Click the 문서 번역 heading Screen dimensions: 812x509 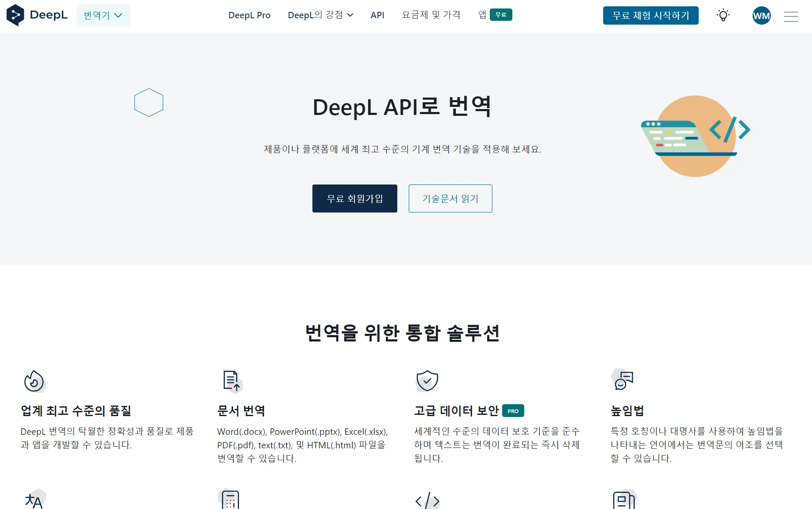tap(241, 411)
